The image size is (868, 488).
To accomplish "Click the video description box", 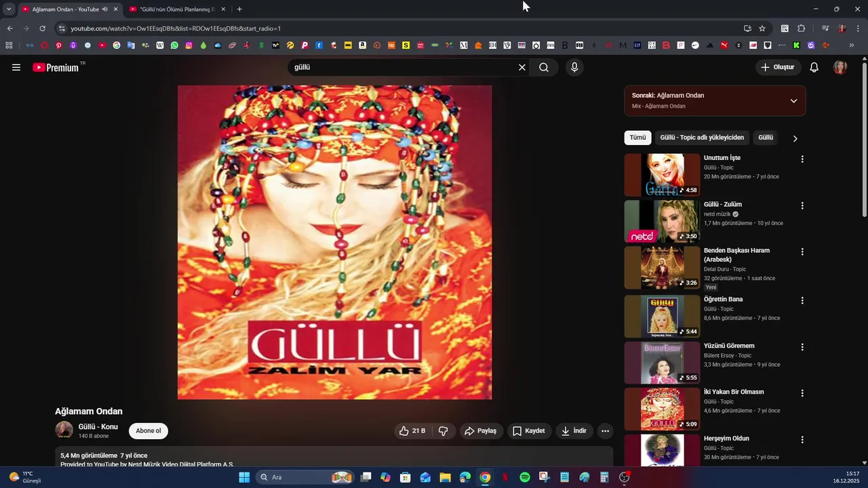I will click(334, 457).
